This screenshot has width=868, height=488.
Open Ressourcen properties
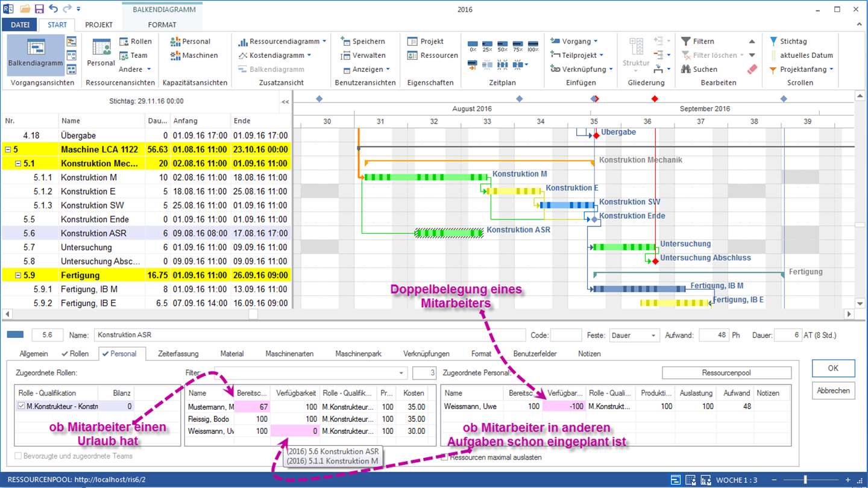(433, 55)
